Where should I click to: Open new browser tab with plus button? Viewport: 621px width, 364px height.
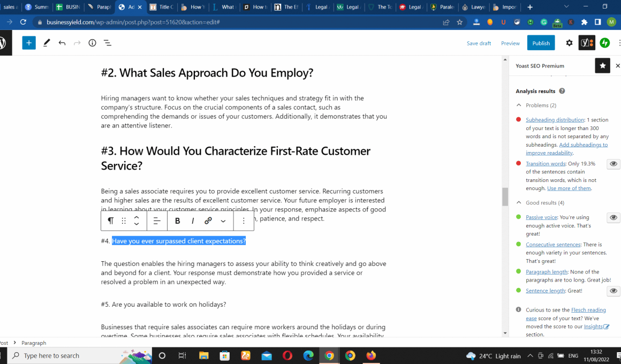point(530,7)
